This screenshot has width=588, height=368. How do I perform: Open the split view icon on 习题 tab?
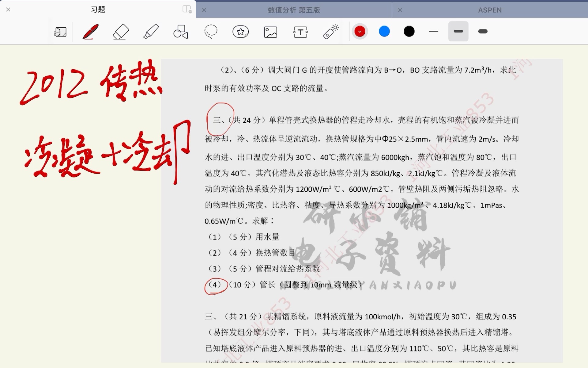187,9
